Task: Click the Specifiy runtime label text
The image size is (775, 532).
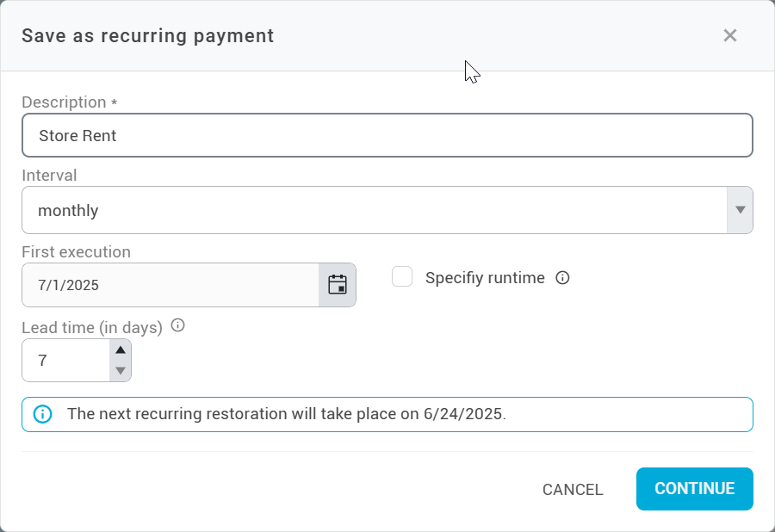Action: pyautogui.click(x=485, y=278)
